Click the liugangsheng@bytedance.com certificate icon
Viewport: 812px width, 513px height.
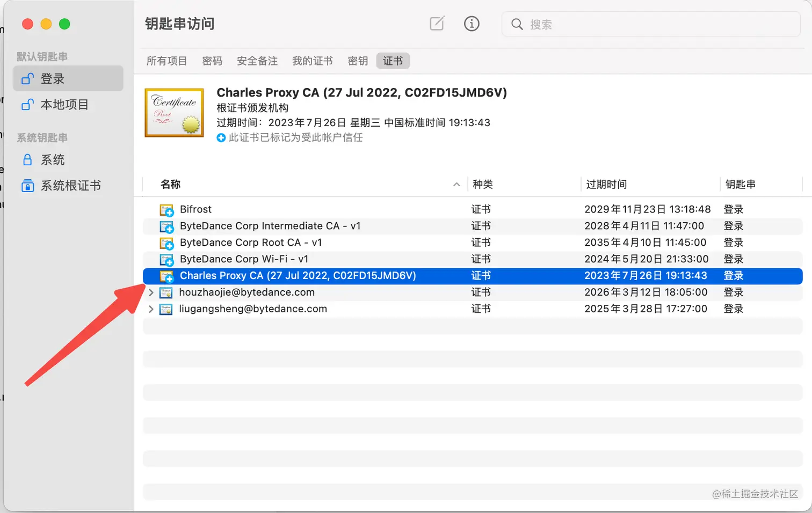[166, 309]
